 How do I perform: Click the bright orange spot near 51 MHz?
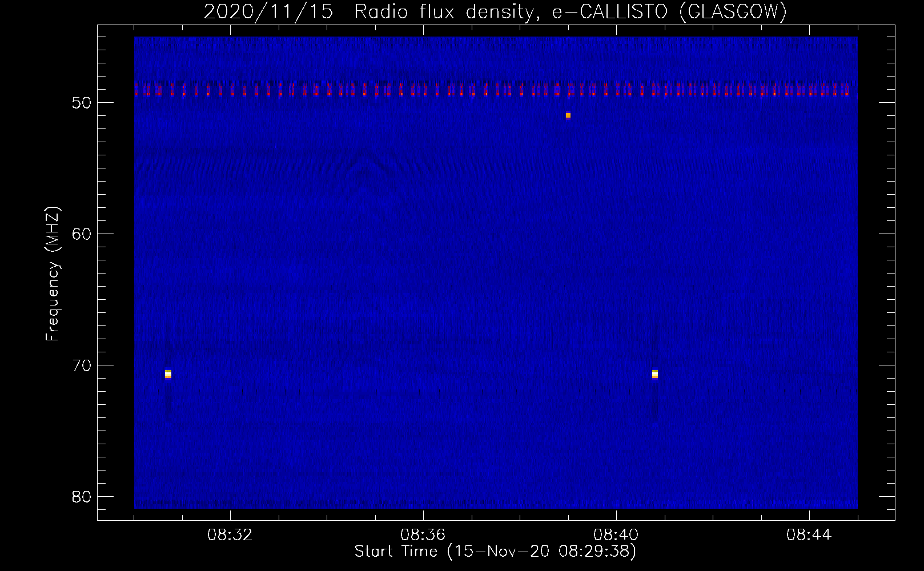point(568,115)
